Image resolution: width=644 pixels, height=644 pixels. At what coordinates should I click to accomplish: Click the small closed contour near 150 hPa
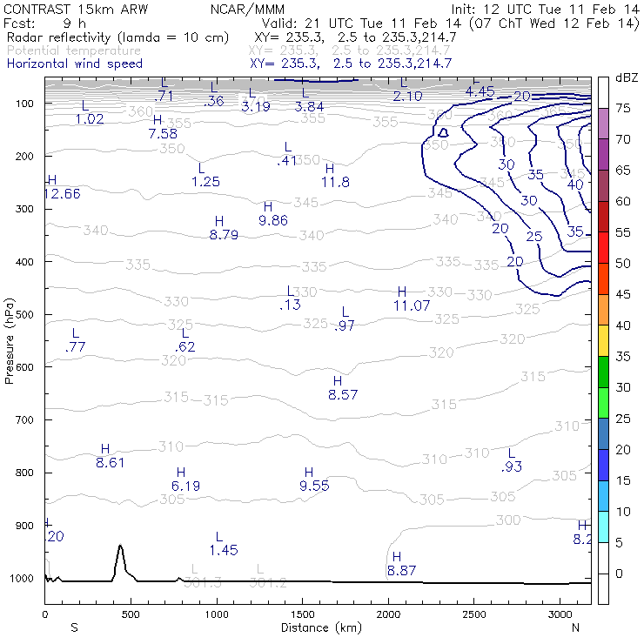[x=443, y=132]
